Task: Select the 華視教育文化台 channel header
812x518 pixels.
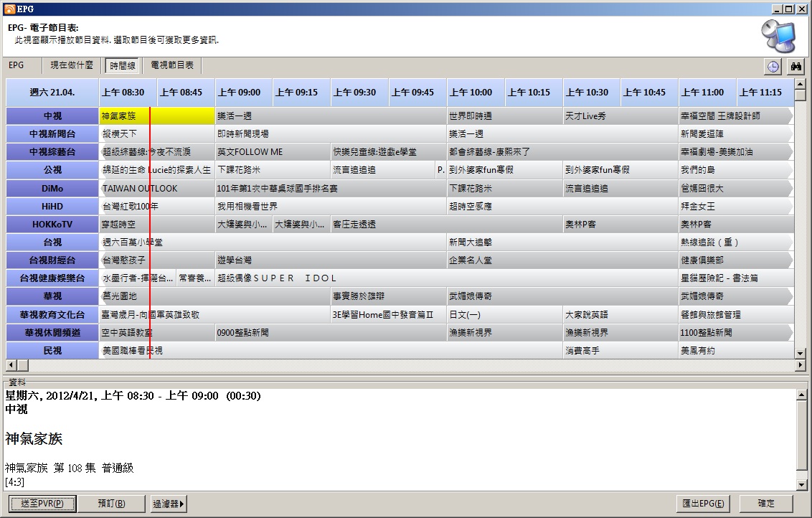Action: click(52, 314)
